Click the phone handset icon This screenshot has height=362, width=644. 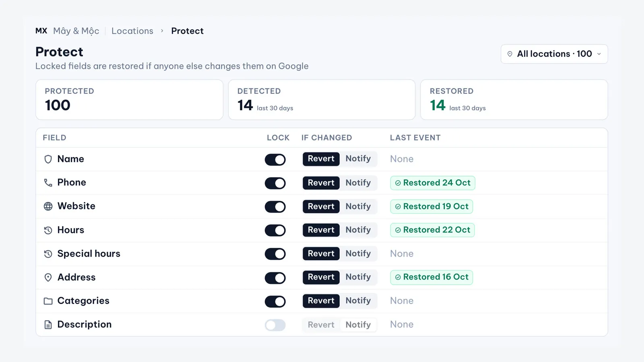coord(48,183)
